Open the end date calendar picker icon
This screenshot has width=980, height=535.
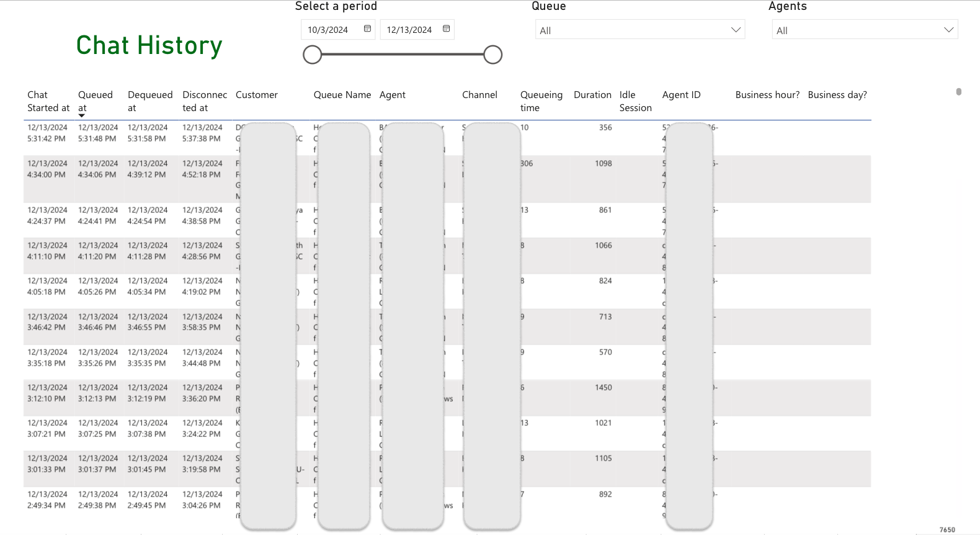446,29
